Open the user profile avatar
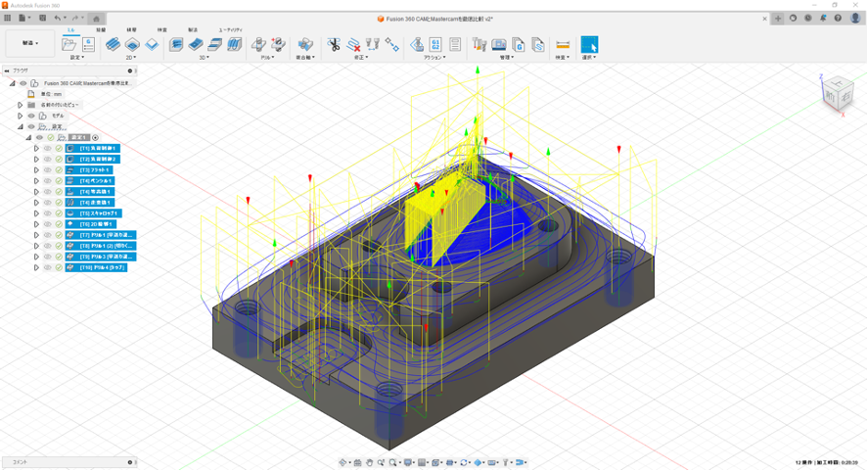Viewport: 868px width, 471px height. (855, 19)
